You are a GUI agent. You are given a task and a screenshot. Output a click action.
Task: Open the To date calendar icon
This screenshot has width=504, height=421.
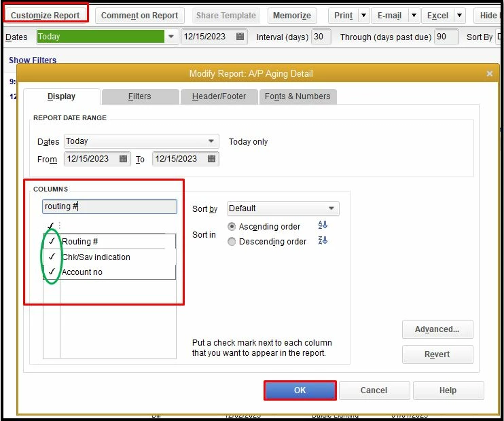coord(211,158)
